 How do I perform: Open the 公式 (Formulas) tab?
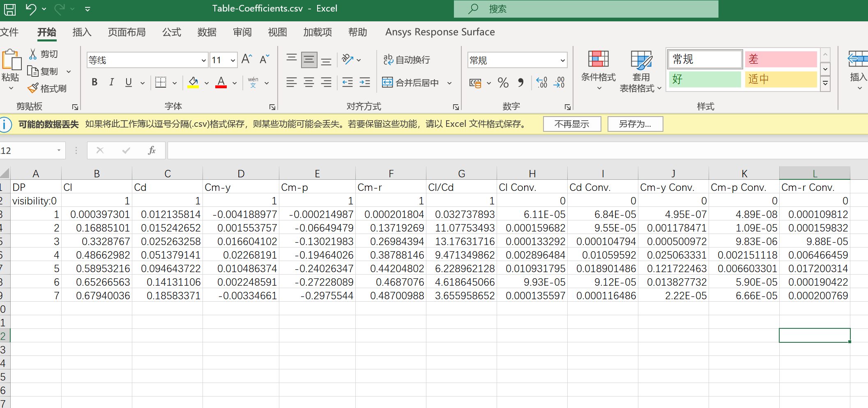click(172, 32)
